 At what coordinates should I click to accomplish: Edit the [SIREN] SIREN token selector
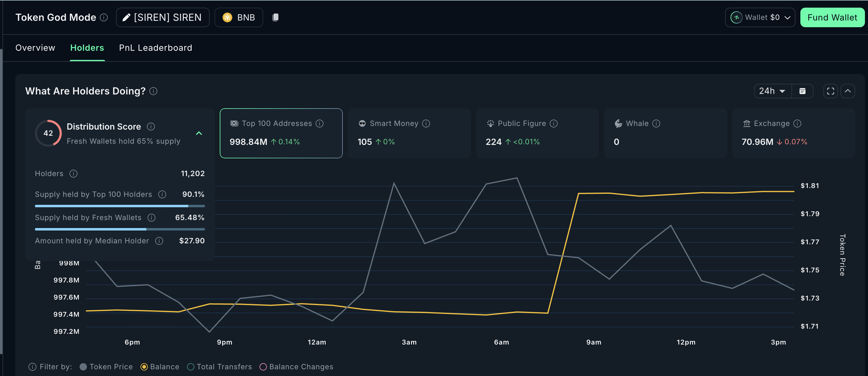coord(163,17)
